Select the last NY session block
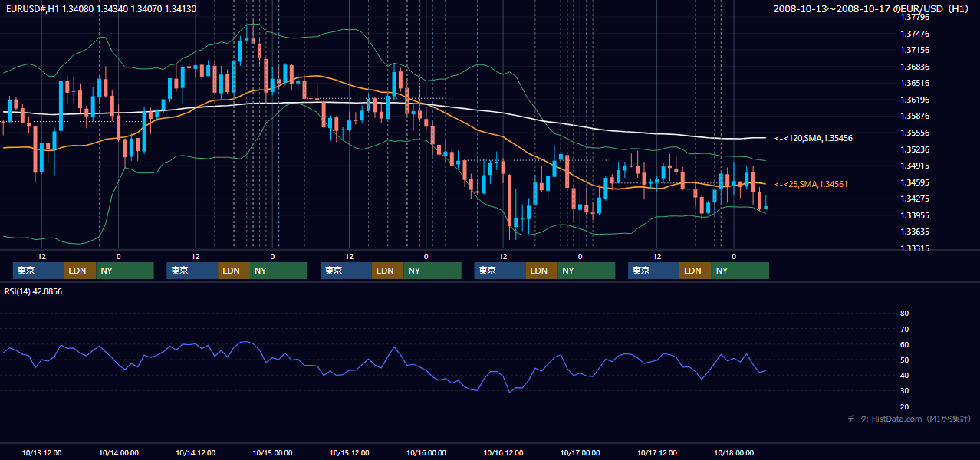This screenshot has width=980, height=460. click(740, 271)
